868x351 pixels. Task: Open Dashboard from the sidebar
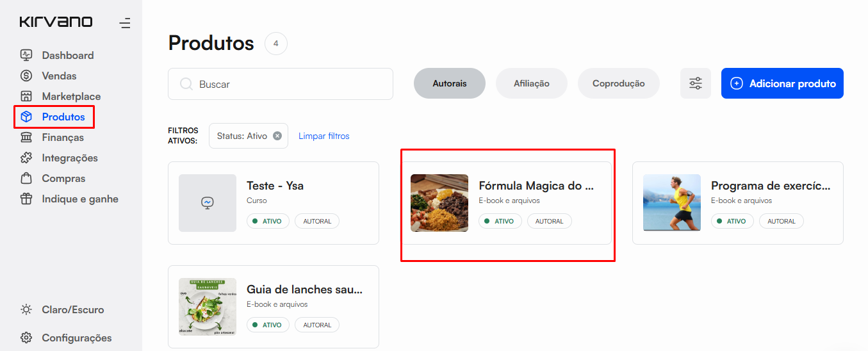[67, 55]
